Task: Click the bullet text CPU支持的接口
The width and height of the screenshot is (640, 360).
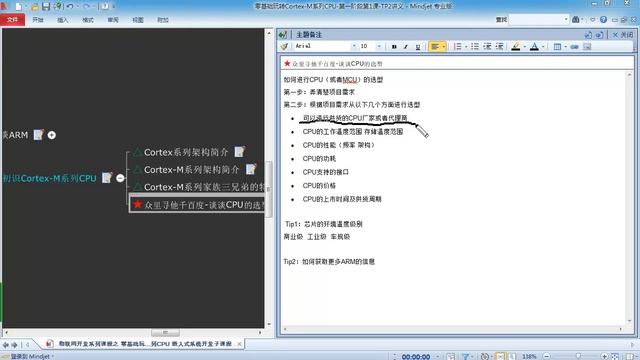Action: click(x=325, y=172)
